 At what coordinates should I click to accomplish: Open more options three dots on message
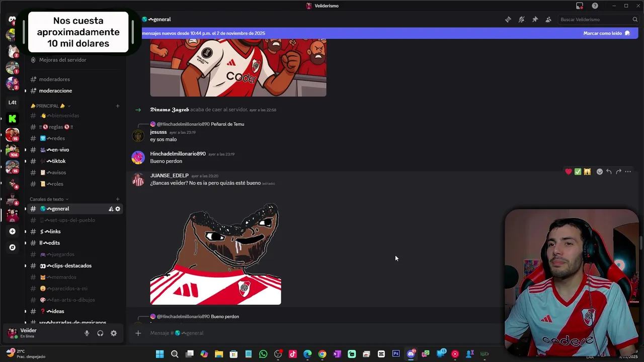[x=628, y=172]
